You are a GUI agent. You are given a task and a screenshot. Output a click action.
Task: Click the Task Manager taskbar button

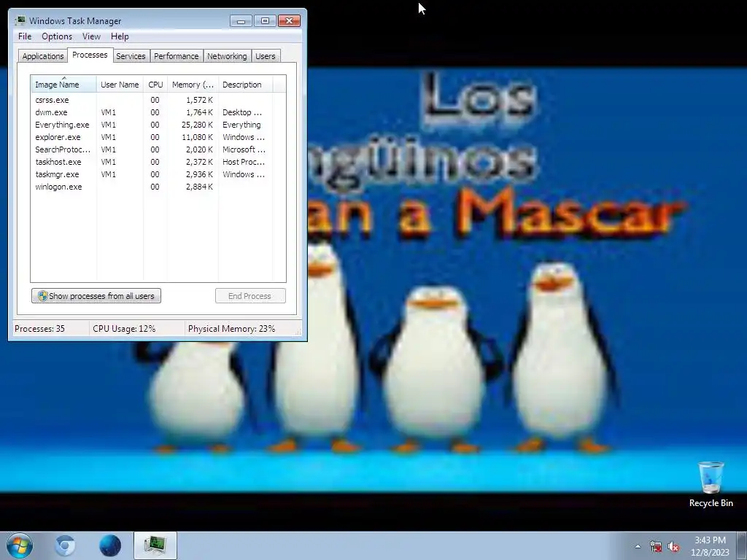[155, 545]
